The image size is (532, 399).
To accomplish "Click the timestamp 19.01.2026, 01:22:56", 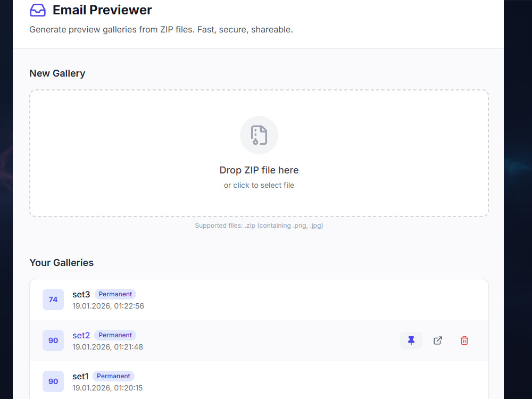I will (108, 306).
